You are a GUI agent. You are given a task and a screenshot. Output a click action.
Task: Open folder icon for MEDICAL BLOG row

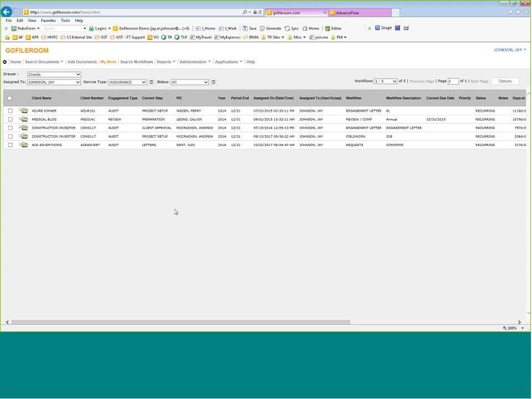(x=24, y=119)
